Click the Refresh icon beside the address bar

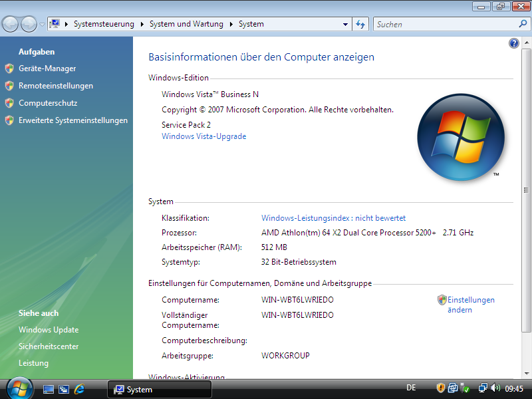click(x=360, y=23)
